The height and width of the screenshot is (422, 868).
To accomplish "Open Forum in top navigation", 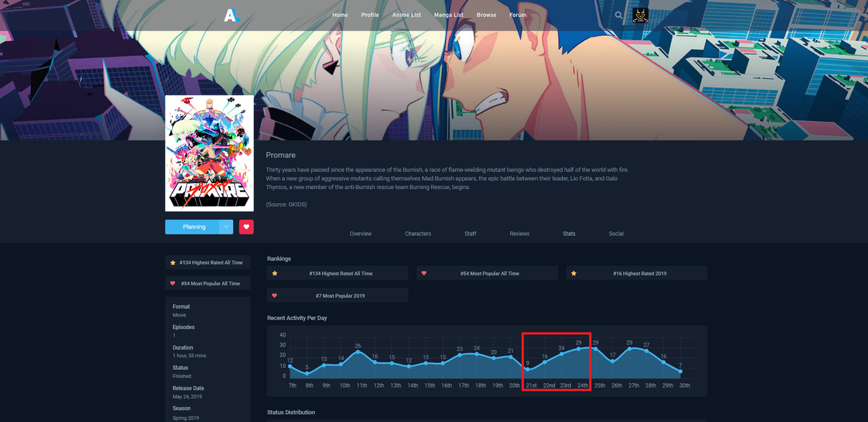I will point(517,15).
